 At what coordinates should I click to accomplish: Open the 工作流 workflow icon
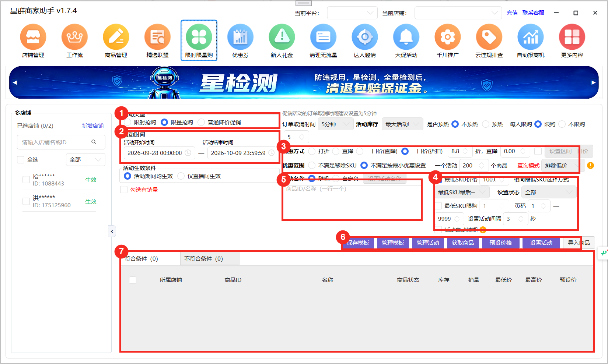pyautogui.click(x=75, y=37)
